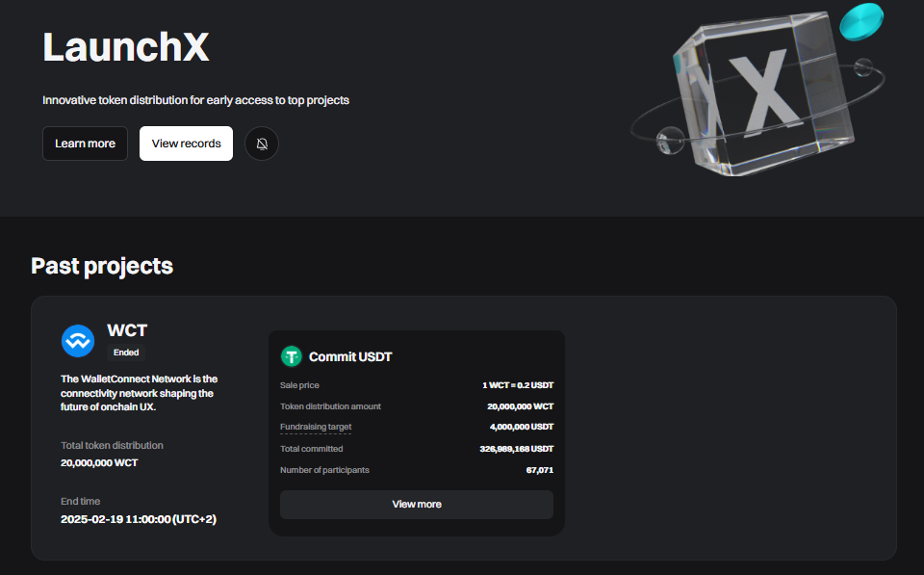This screenshot has width=924, height=575.
Task: Select total committed 326,989,168 USDT value
Action: (x=517, y=449)
